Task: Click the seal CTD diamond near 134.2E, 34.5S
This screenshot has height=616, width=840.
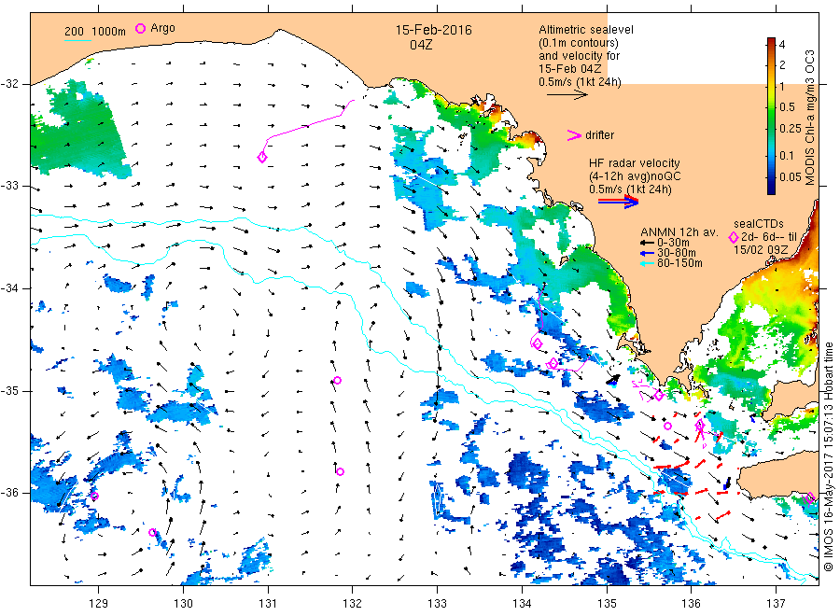Action: tap(538, 343)
